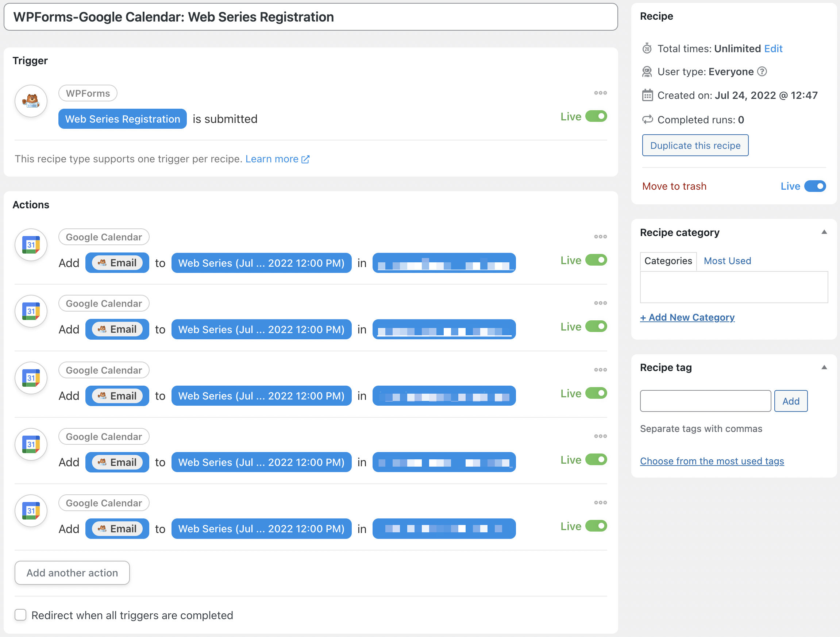The image size is (840, 637).
Task: Click the recipe title input field
Action: coord(311,17)
